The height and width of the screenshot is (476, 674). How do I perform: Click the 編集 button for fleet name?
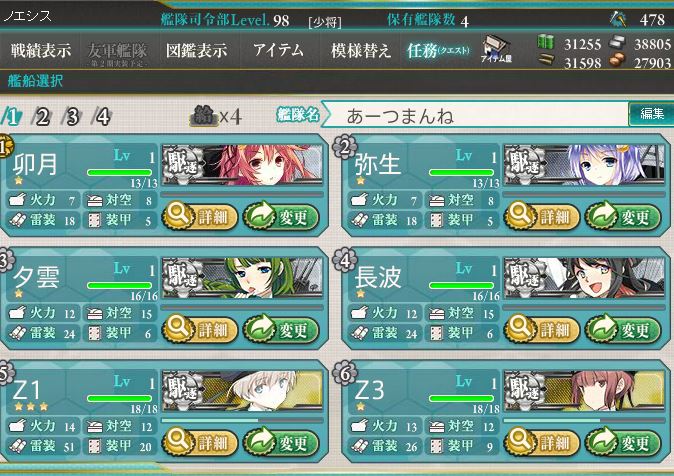pyautogui.click(x=651, y=114)
